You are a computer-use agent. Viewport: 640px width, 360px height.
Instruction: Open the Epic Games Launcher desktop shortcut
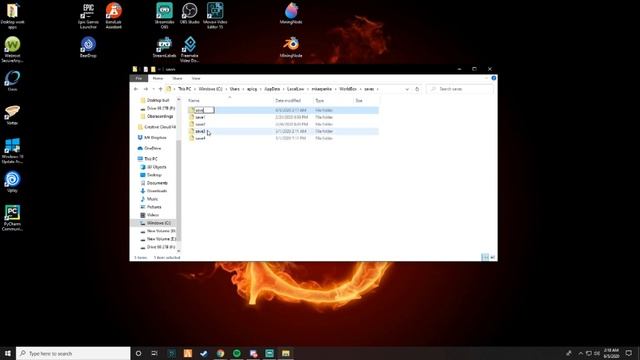coord(88,16)
